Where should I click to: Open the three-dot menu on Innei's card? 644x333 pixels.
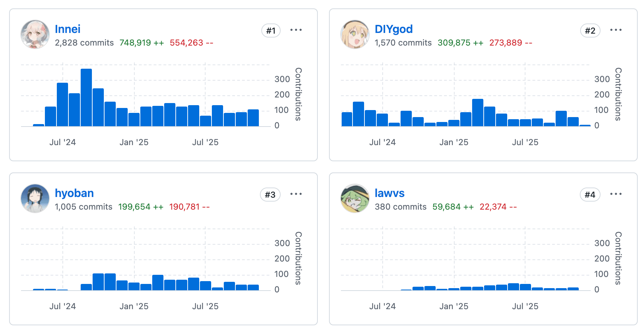click(x=296, y=30)
